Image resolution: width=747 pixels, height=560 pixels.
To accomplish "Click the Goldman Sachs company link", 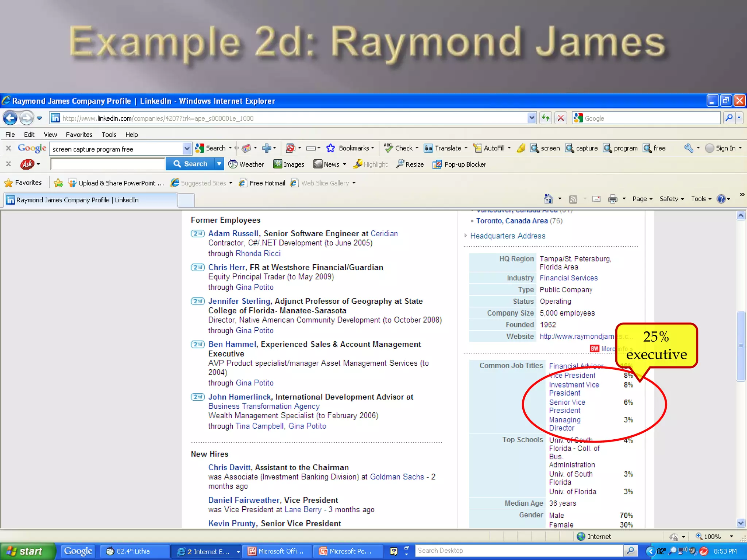I will pos(397,477).
